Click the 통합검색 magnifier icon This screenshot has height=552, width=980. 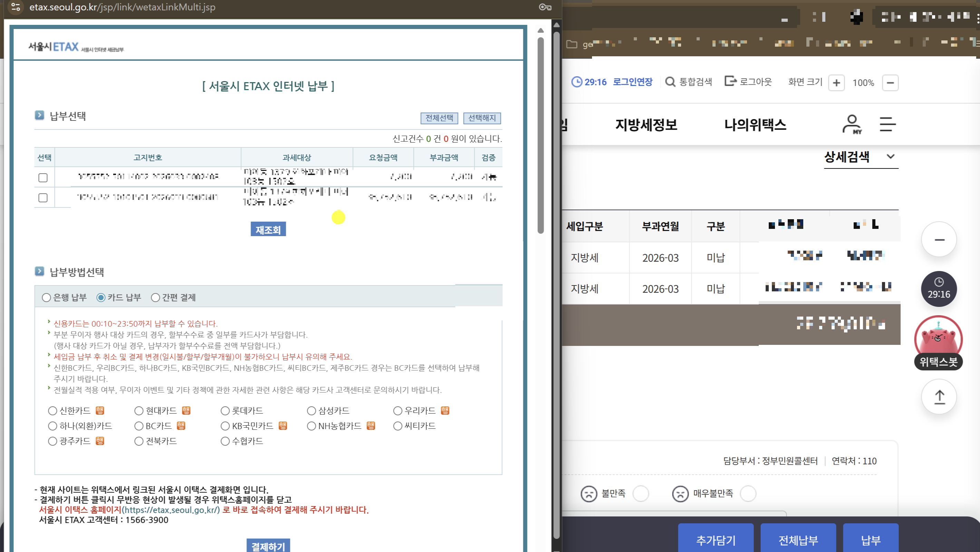(670, 82)
